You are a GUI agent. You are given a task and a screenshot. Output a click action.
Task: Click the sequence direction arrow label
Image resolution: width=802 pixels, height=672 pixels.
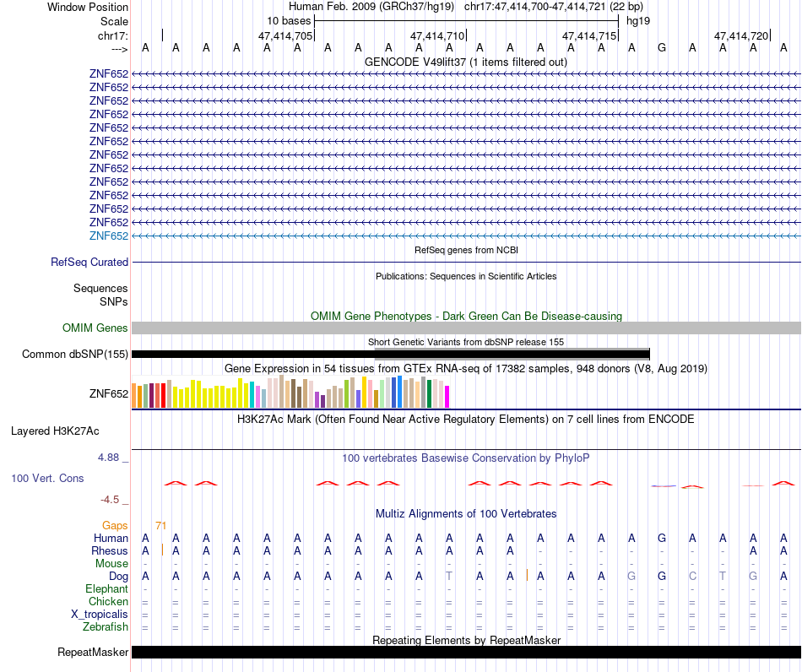pyautogui.click(x=119, y=49)
